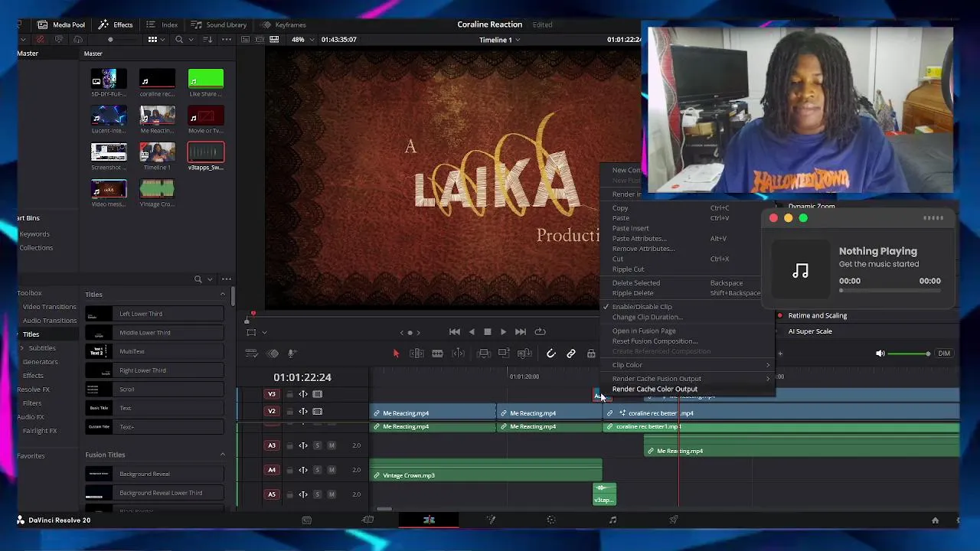
Task: Toggle timeline Snapping magnet
Action: click(x=551, y=354)
